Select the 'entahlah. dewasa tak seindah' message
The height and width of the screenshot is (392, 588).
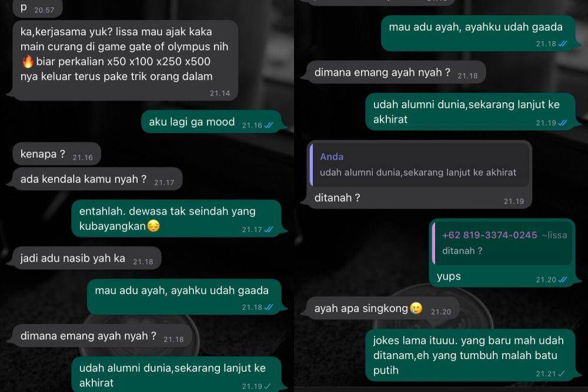point(176,219)
